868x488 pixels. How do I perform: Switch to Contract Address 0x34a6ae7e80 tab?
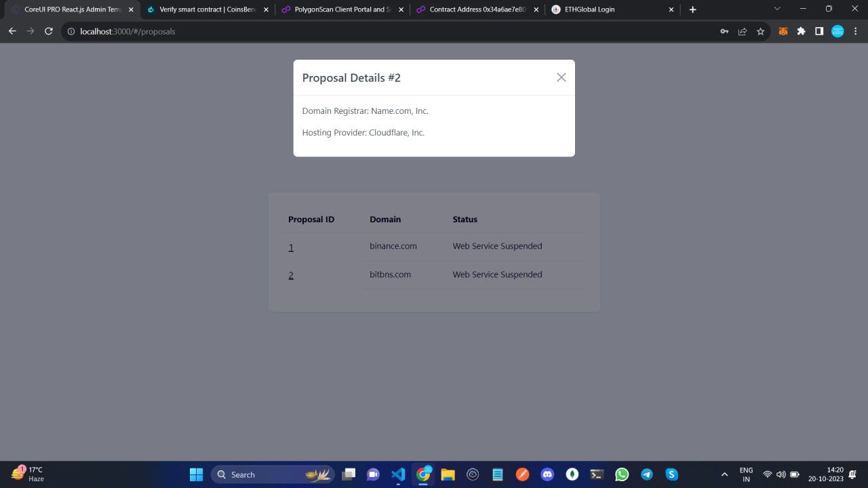coord(477,9)
